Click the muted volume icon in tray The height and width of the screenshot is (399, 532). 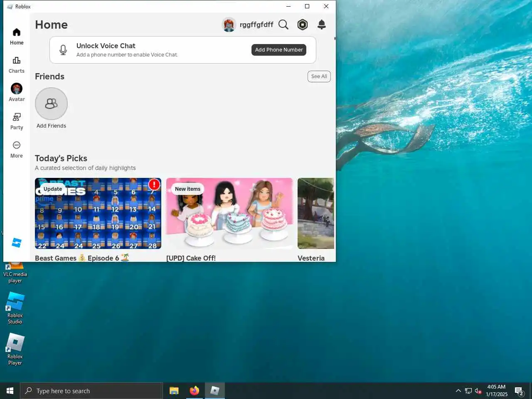pyautogui.click(x=478, y=391)
